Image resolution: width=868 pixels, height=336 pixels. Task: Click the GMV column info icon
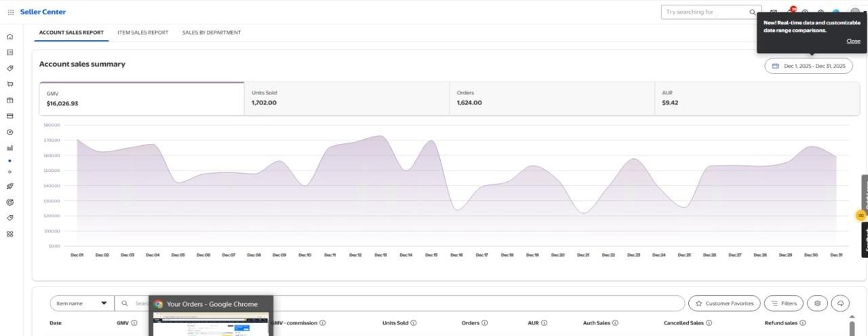[x=134, y=323]
